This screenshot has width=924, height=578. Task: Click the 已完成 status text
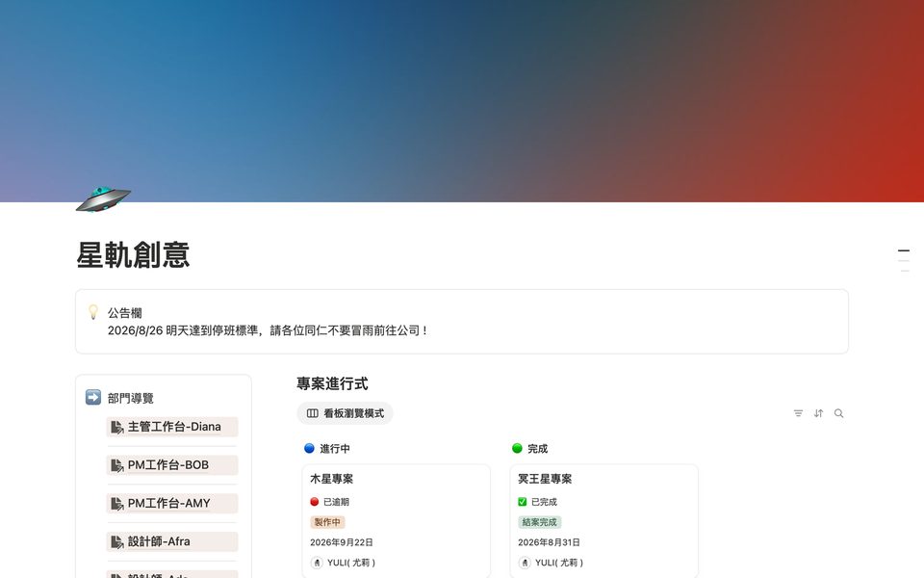coord(544,502)
